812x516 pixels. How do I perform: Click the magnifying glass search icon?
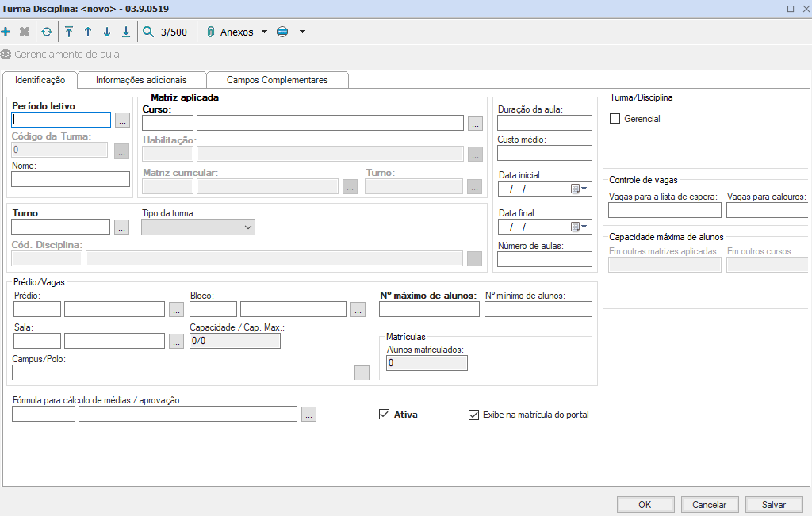coord(148,32)
